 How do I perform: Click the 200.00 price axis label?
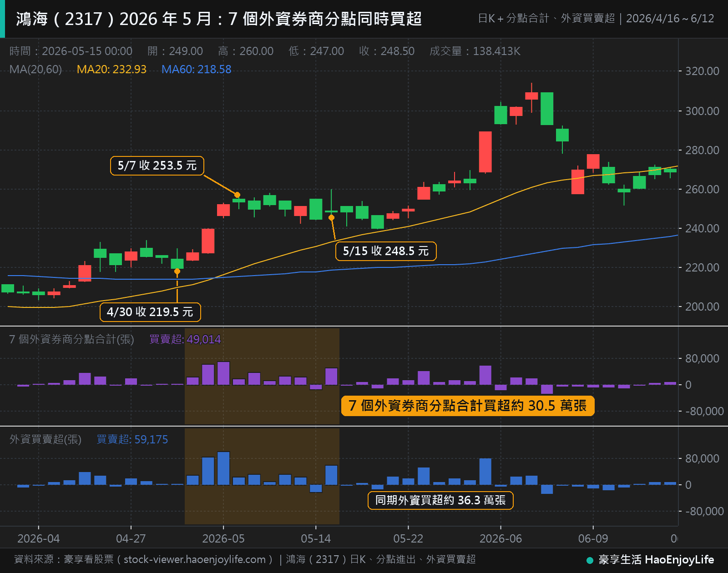tap(702, 307)
